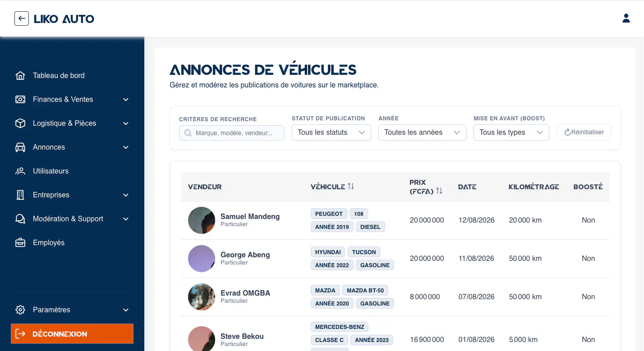Click seller name Evrad OMGBA
Image resolution: width=644 pixels, height=351 pixels.
(245, 293)
